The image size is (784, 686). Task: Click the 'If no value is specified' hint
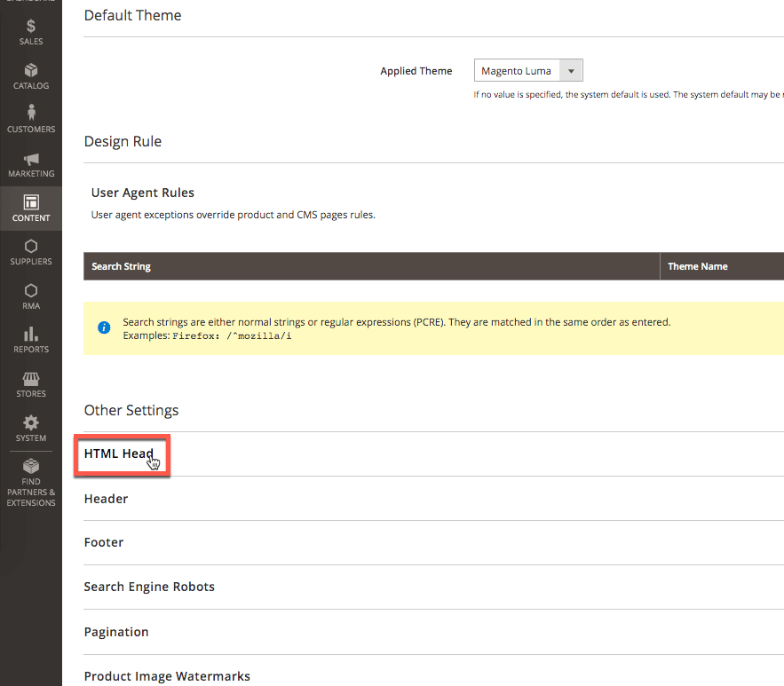pyautogui.click(x=629, y=94)
